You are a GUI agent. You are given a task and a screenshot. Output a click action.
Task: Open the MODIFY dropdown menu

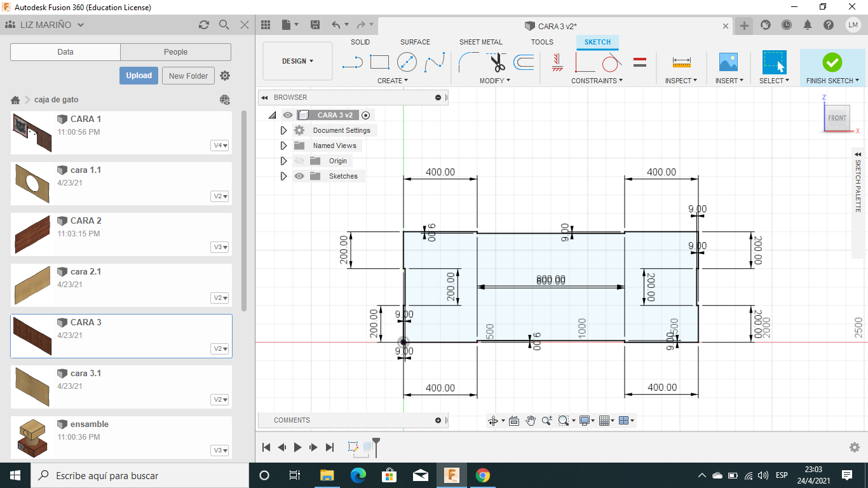coord(496,81)
